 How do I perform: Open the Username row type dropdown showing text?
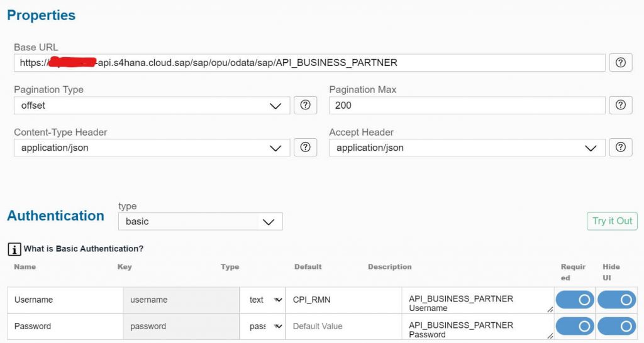click(263, 300)
